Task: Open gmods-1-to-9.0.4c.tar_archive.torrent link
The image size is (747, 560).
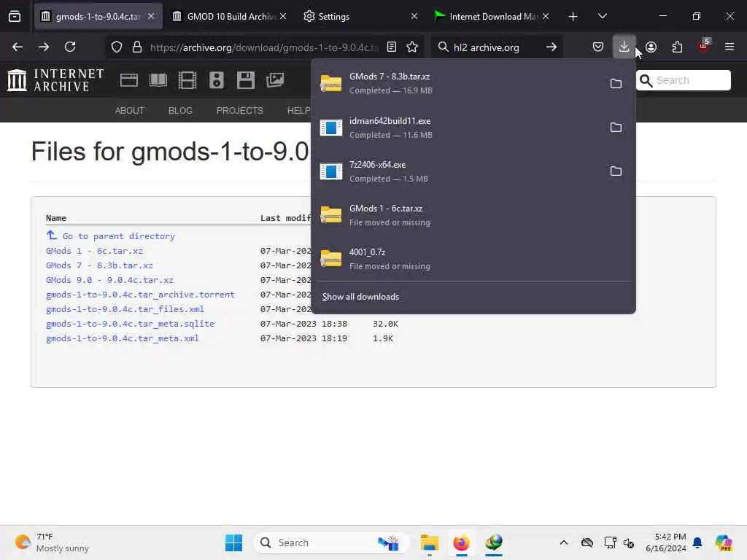Action: [140, 295]
